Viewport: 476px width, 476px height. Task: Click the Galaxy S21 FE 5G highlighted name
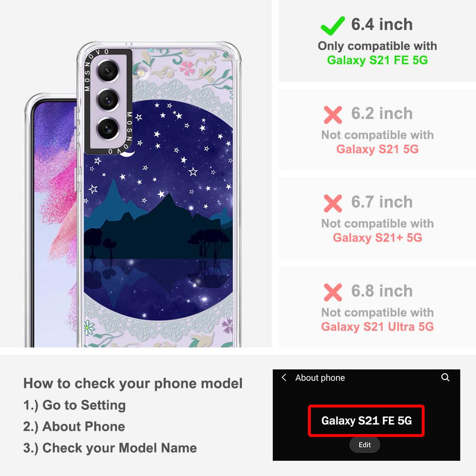click(x=366, y=421)
